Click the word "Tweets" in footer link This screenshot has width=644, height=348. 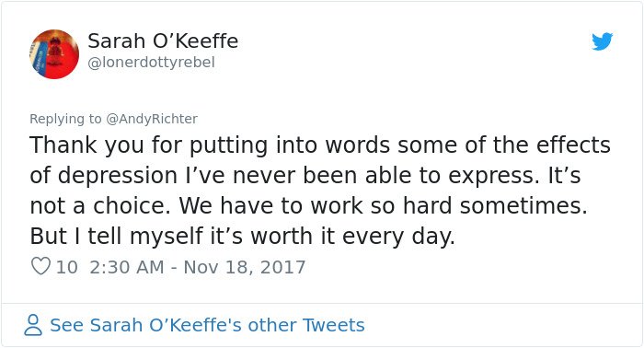point(333,325)
